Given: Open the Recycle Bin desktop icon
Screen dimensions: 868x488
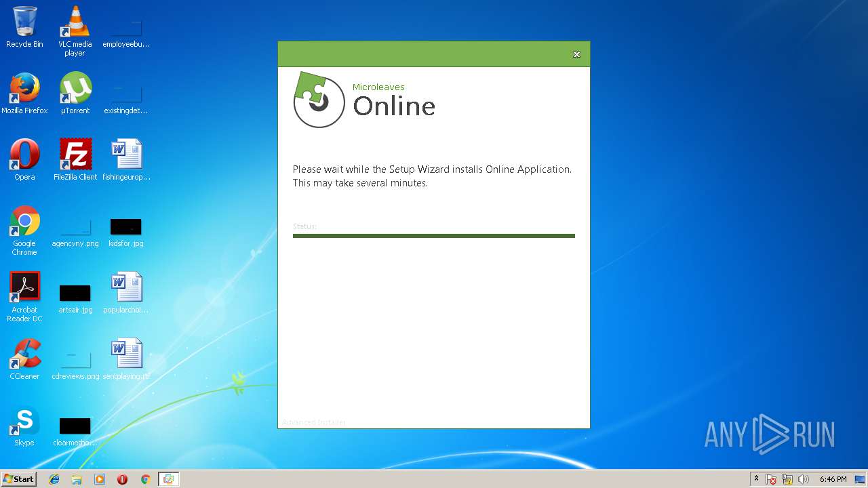Looking at the screenshot, I should pyautogui.click(x=24, y=27).
